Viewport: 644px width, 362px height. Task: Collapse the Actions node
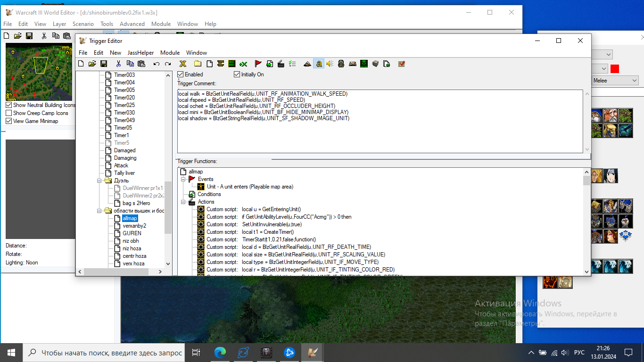coord(183,202)
